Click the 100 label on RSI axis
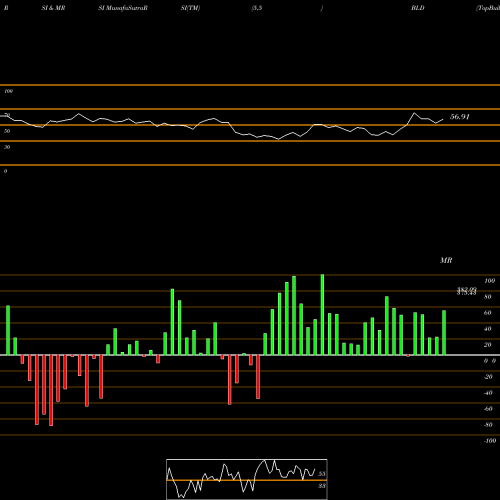Screen dimensions: 500x500 pos(8,91)
